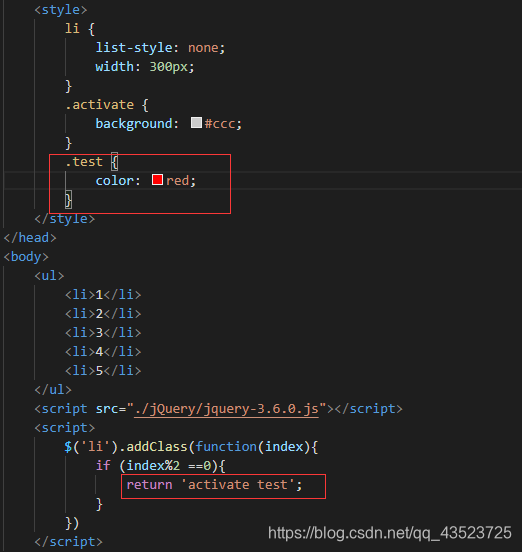
Task: Click the 'none' value of list-style
Action: point(203,48)
